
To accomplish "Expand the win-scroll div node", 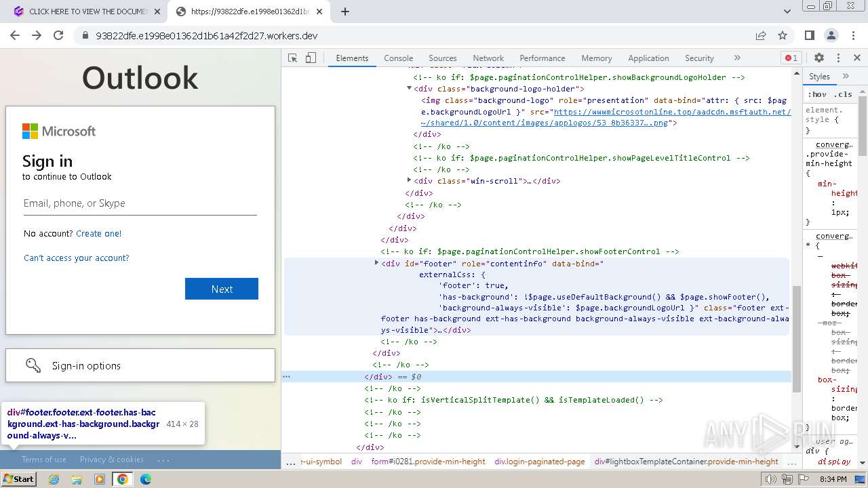I will click(x=409, y=180).
